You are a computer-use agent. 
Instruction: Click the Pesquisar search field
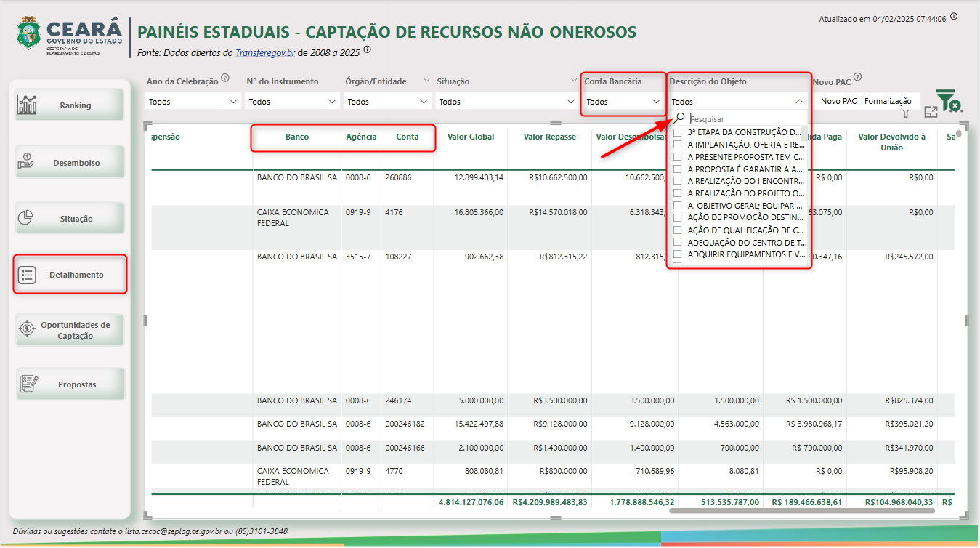click(746, 118)
